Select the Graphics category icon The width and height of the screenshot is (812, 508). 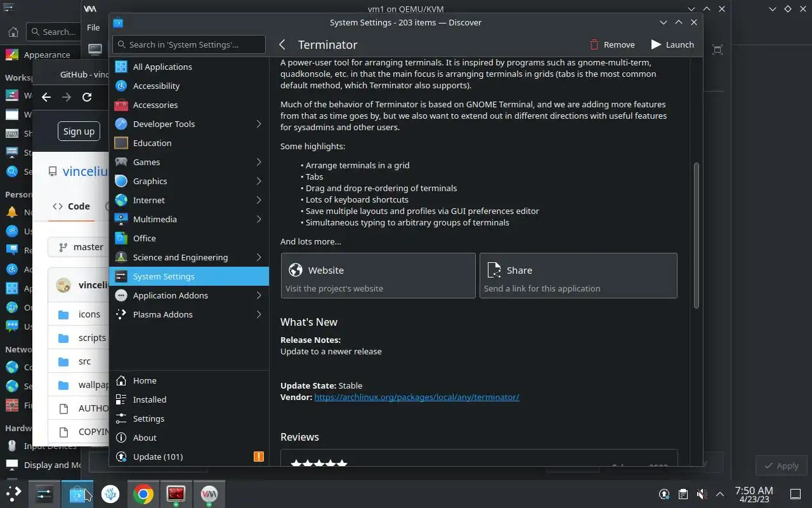click(121, 181)
